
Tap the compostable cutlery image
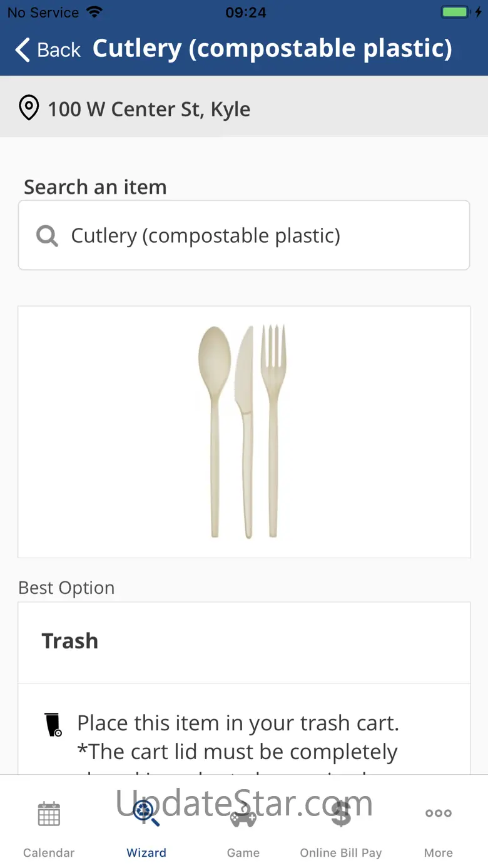point(243,432)
